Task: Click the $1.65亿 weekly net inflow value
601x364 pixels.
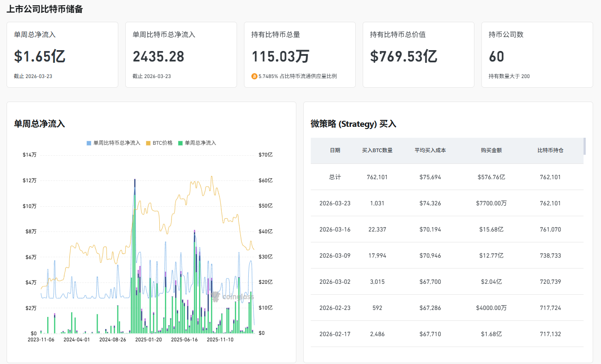Action: click(x=40, y=57)
